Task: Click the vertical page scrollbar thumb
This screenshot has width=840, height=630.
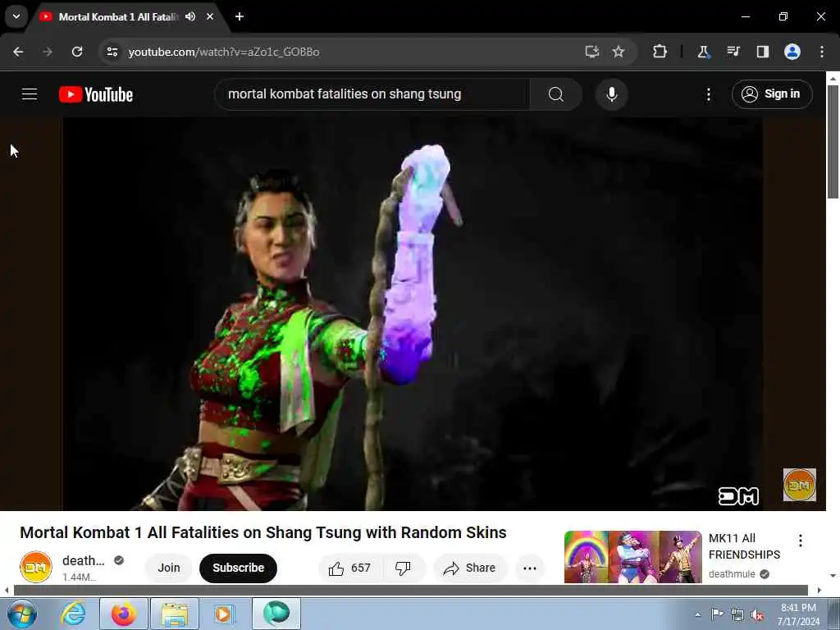Action: click(833, 142)
